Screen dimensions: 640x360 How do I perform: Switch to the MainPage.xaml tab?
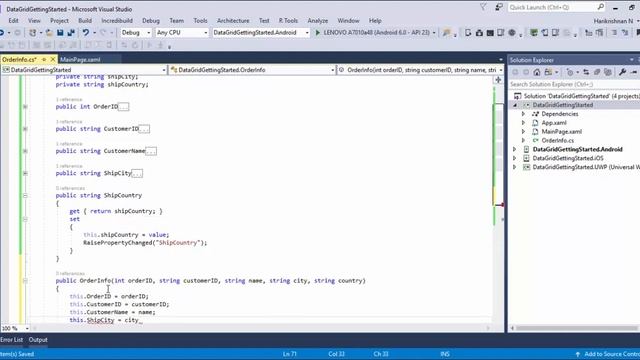pos(80,60)
